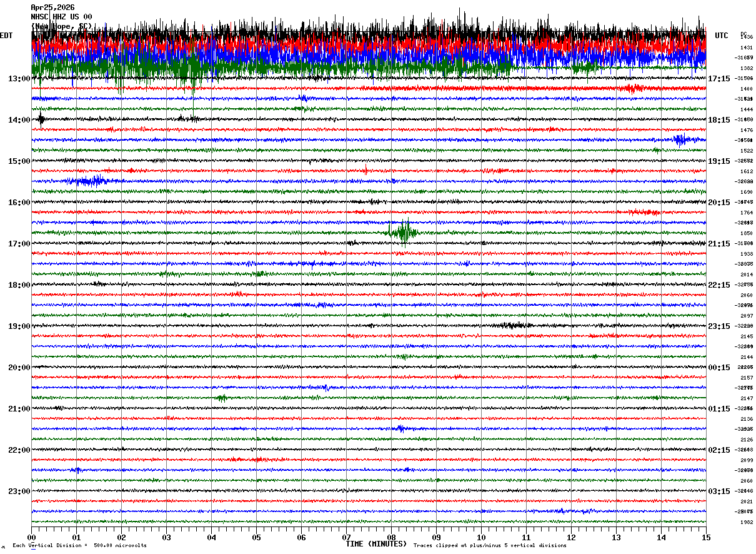Click the "01" minute tick label
This screenshot has width=756, height=554.
[76, 538]
